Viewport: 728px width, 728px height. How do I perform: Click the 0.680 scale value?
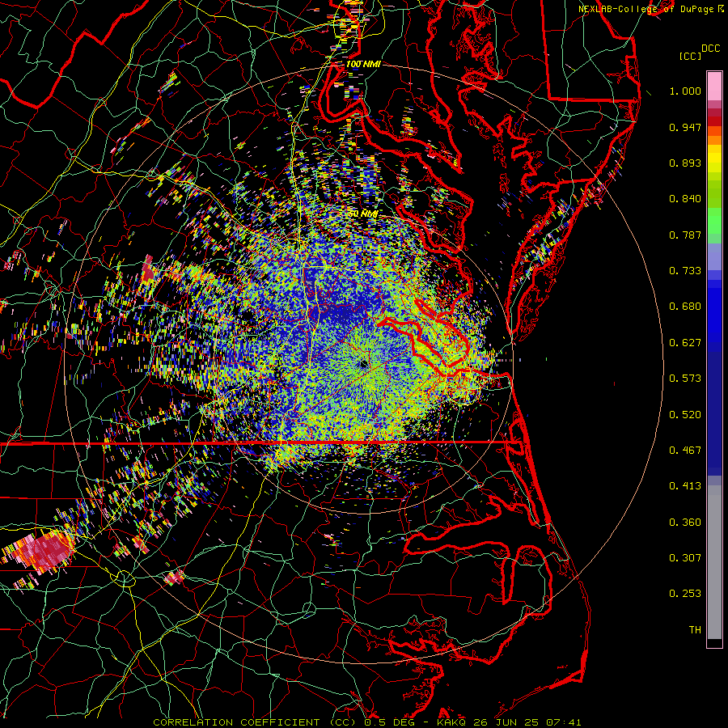click(x=685, y=307)
